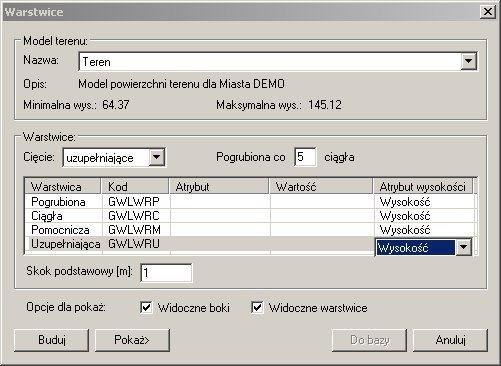Open the Nazwa terrain model dropdown
501x366 pixels.
pos(468,61)
